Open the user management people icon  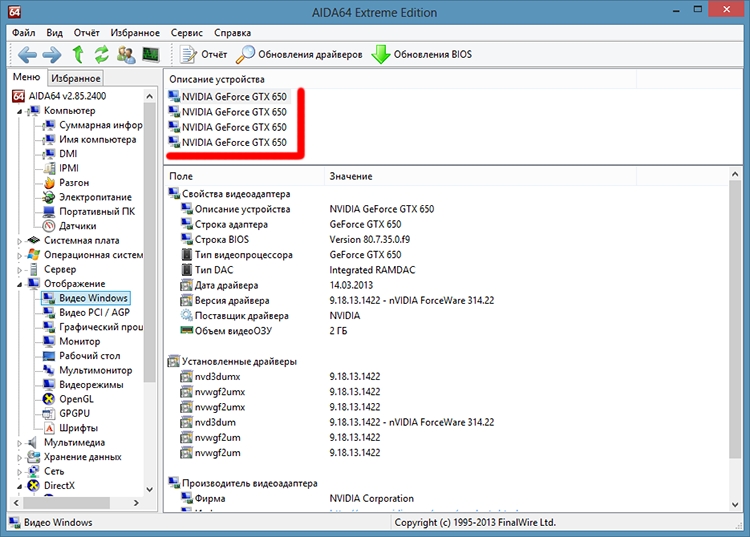point(126,55)
